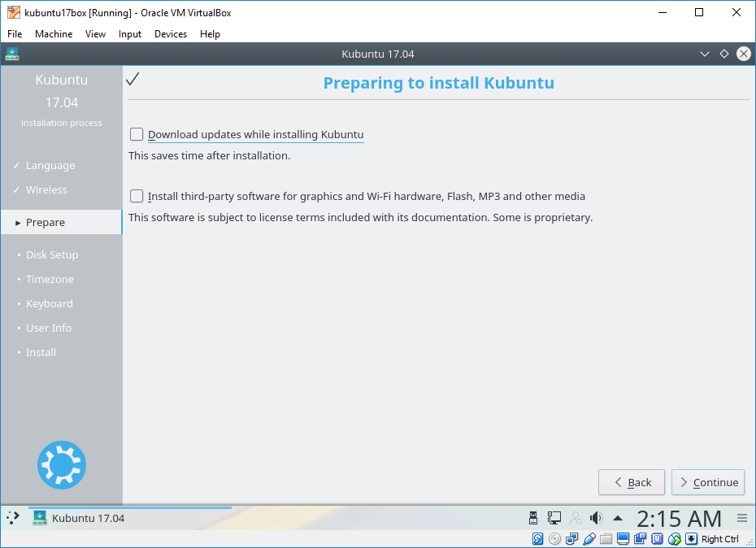Select the Timezone step
This screenshot has height=548, width=756.
(50, 279)
